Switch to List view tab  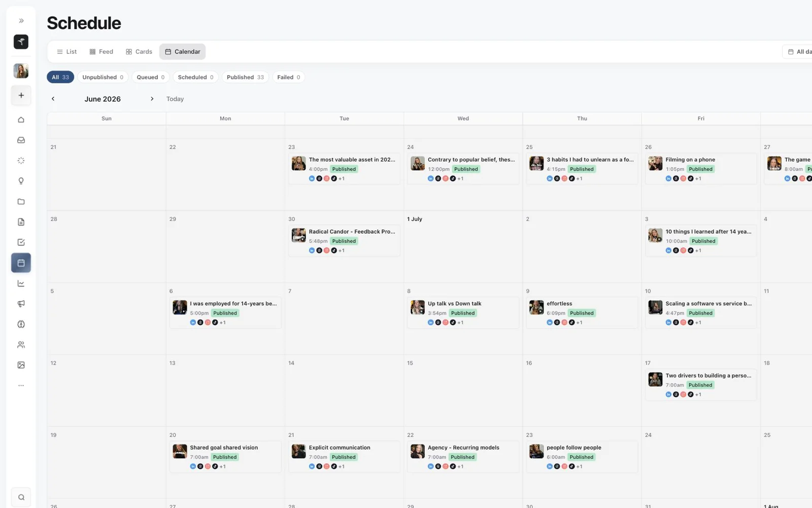pos(66,52)
